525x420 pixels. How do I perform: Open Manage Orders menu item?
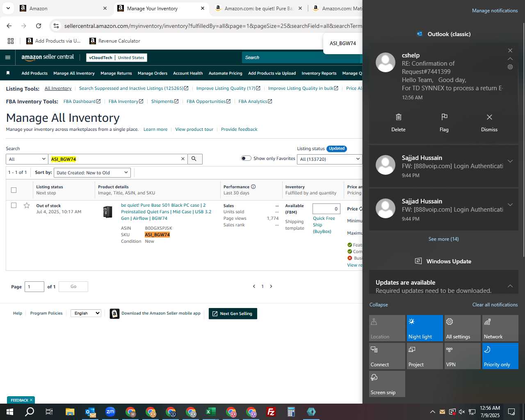pyautogui.click(x=153, y=73)
